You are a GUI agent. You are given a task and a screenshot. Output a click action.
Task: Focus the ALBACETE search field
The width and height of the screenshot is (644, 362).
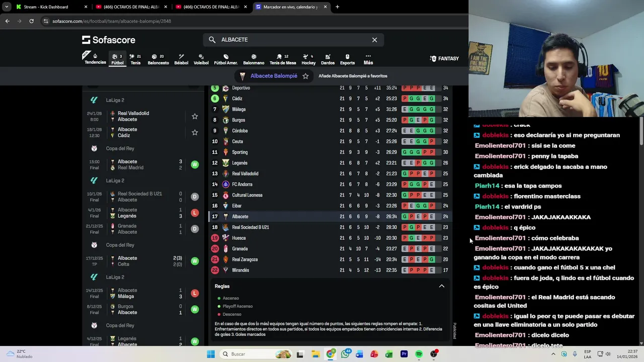coord(293,40)
